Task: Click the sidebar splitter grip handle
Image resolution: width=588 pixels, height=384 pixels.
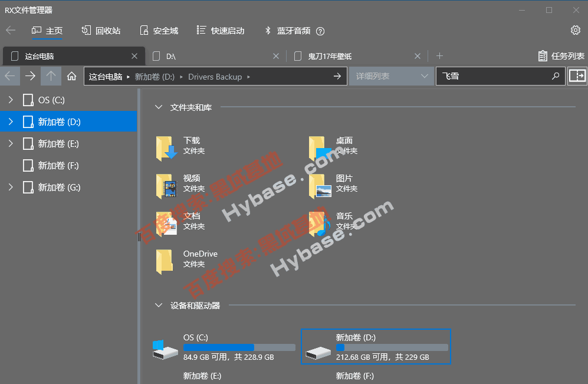Action: tap(139, 237)
